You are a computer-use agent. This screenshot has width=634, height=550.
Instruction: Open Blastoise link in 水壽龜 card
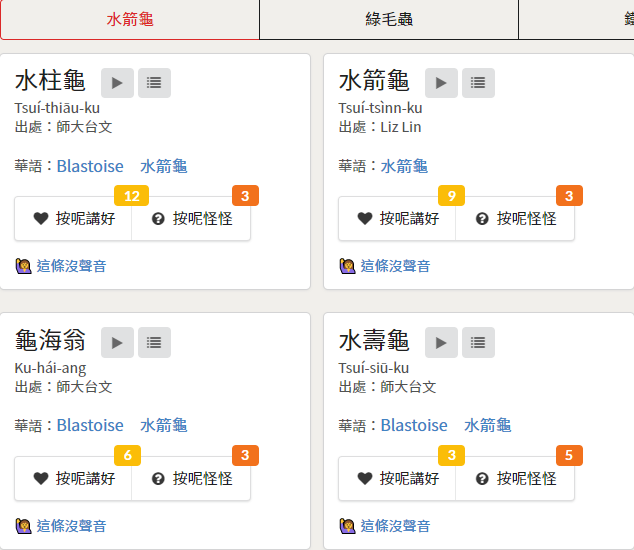(x=414, y=425)
